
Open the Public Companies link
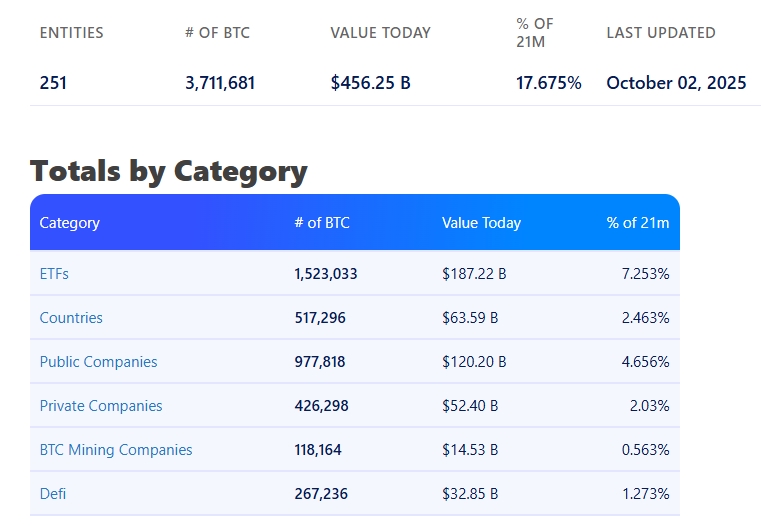coord(98,362)
